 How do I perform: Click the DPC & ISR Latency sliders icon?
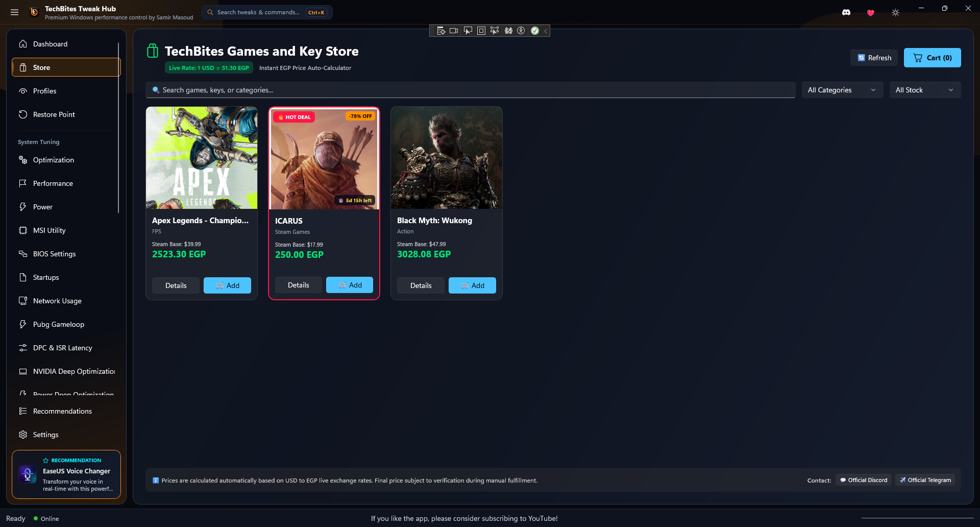23,348
